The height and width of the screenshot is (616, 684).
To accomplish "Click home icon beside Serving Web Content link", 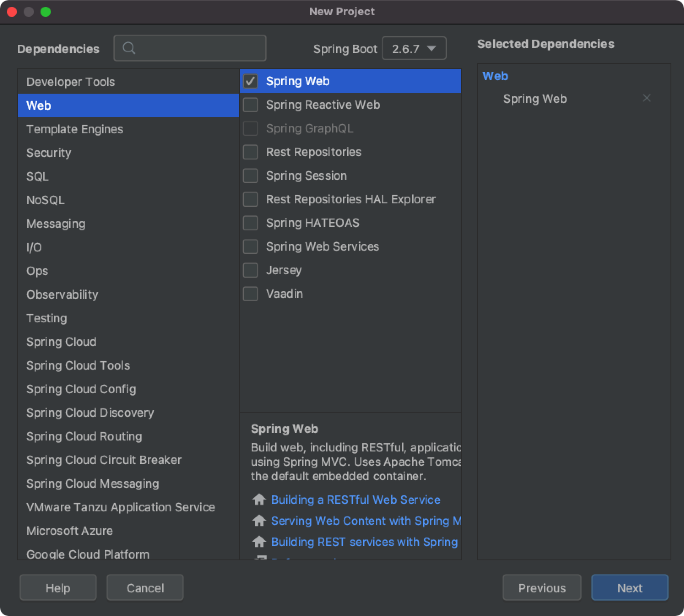I will (258, 521).
